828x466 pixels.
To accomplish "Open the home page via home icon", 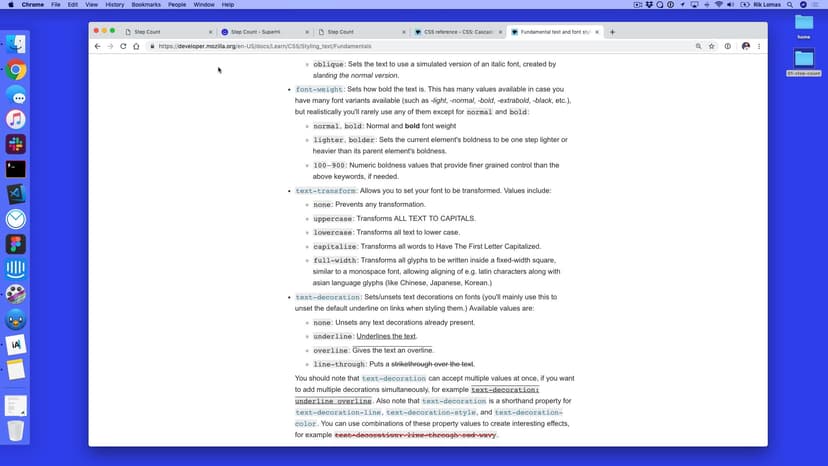I will click(x=136, y=46).
